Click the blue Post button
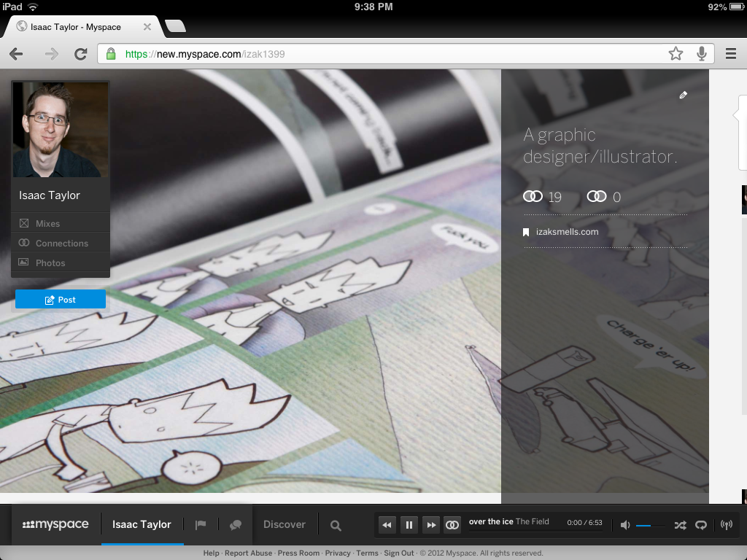 tap(61, 300)
